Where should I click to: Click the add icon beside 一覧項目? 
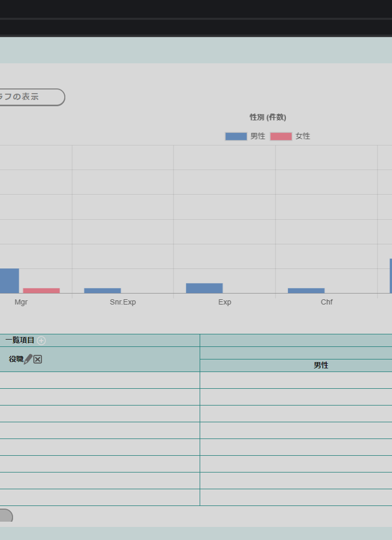(x=41, y=341)
